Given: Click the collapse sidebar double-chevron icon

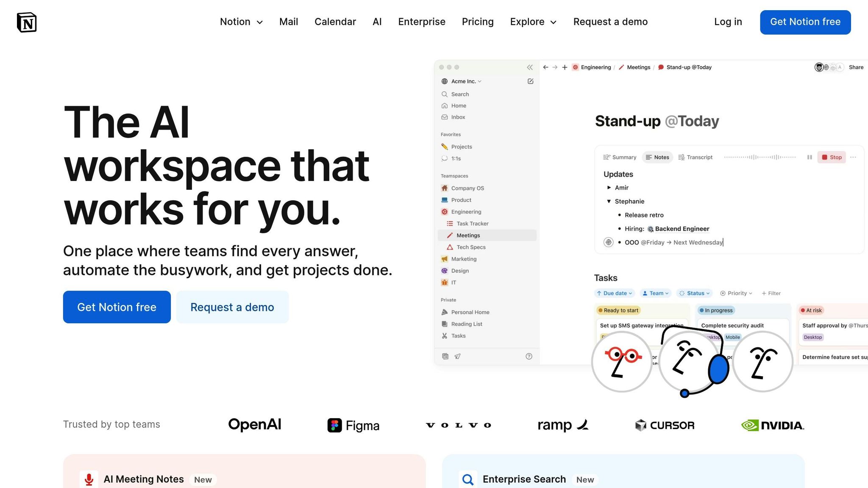Looking at the screenshot, I should [x=530, y=67].
